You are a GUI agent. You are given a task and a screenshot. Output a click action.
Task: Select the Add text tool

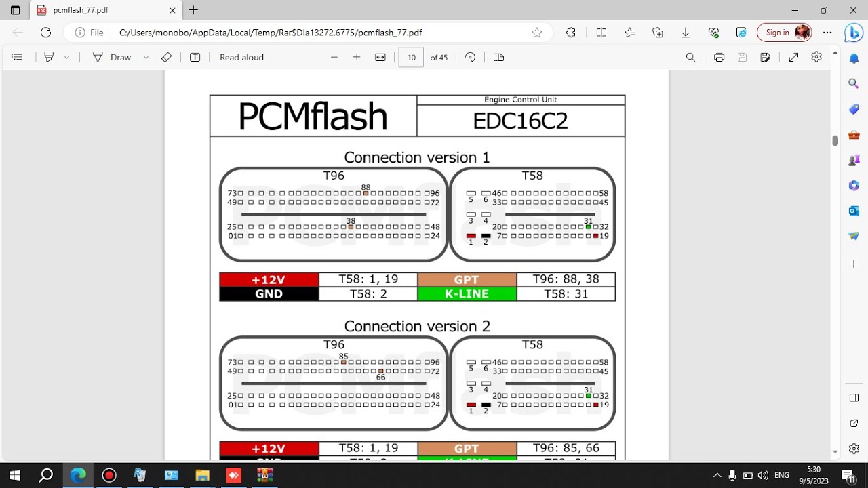click(x=195, y=58)
